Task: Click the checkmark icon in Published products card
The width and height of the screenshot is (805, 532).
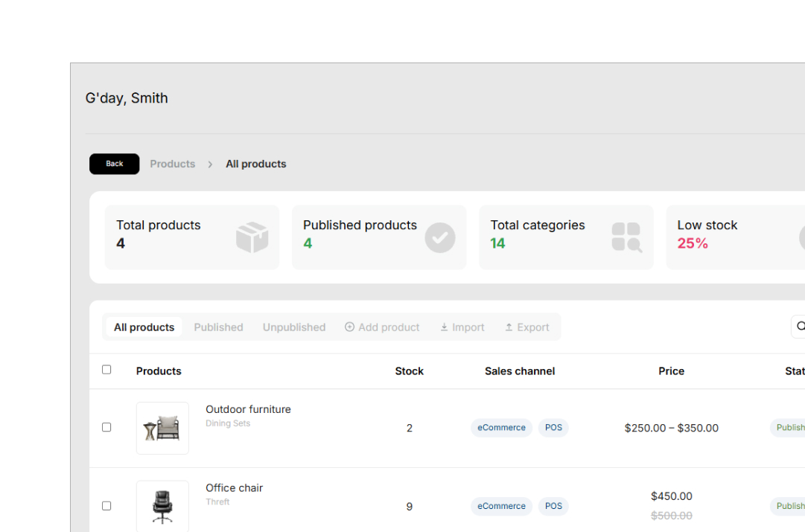Action: (x=440, y=237)
